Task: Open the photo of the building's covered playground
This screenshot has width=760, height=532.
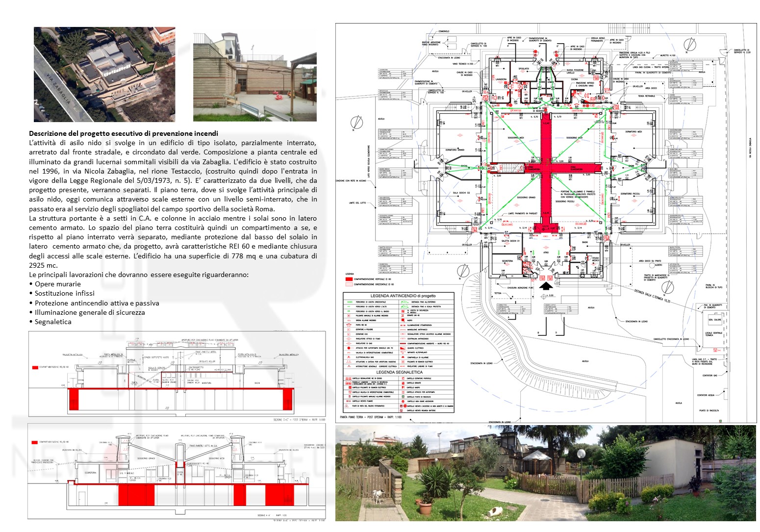Action: (x=255, y=77)
